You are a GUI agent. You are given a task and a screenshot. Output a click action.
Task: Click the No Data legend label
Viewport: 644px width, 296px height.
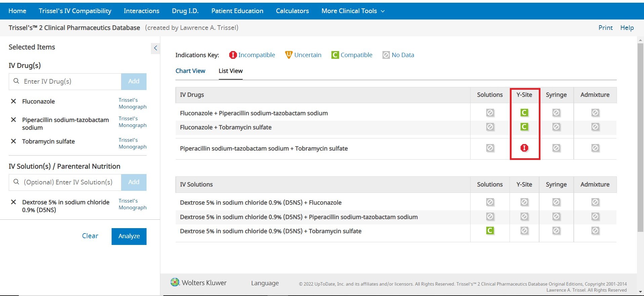click(x=403, y=55)
